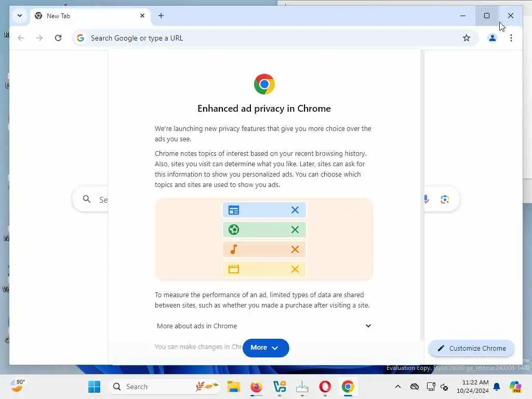The height and width of the screenshot is (399, 532).
Task: Maximize the Chrome window
Action: click(487, 16)
